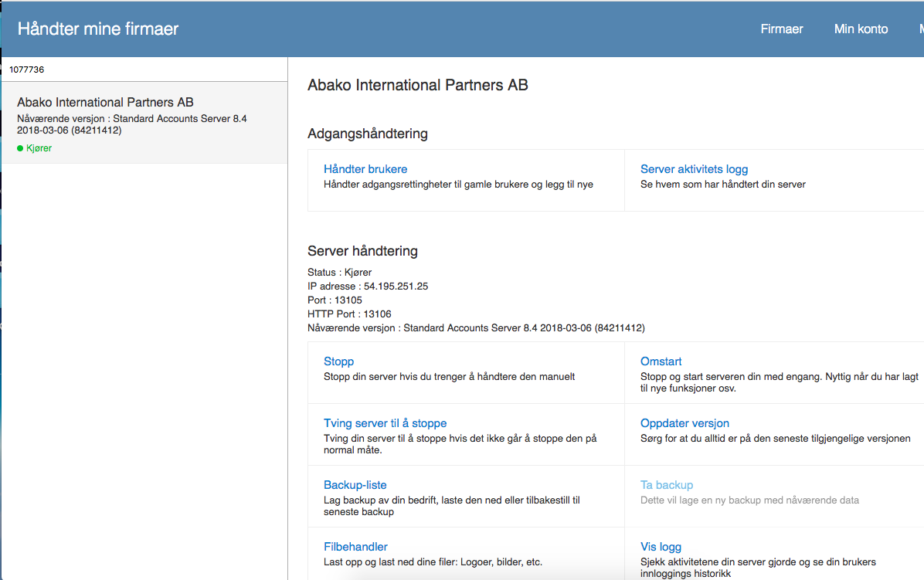This screenshot has width=924, height=580.
Task: Click the Adgangshåndtering section heading
Action: 368,134
